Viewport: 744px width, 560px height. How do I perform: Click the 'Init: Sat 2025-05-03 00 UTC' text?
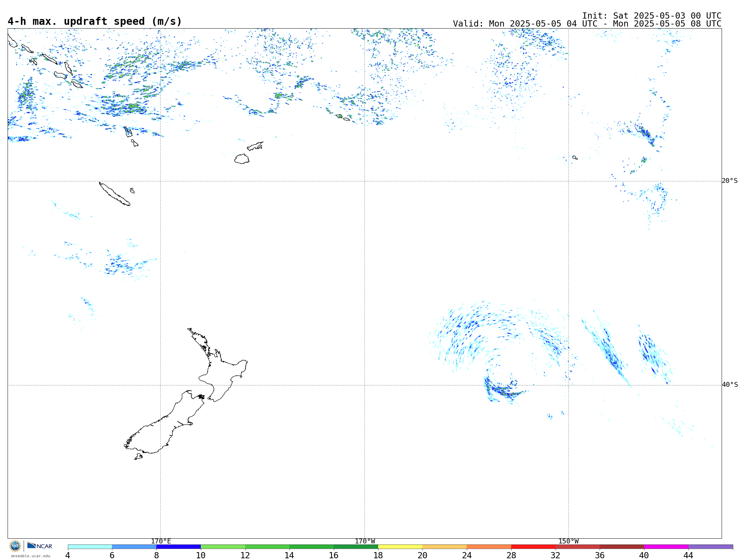point(652,16)
